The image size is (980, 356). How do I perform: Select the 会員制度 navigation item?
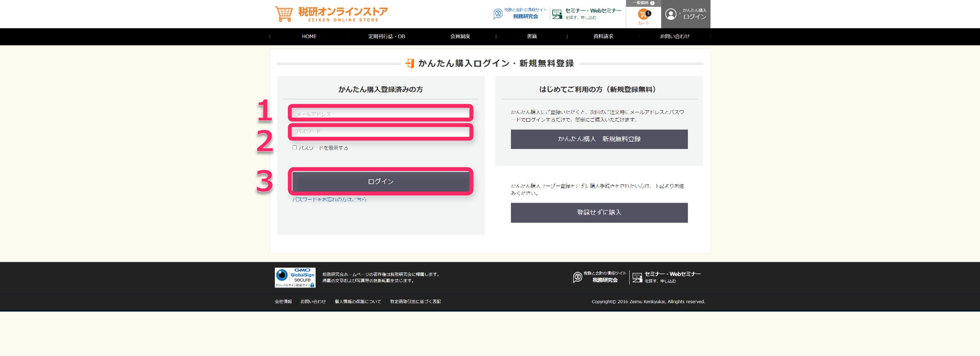click(x=459, y=36)
